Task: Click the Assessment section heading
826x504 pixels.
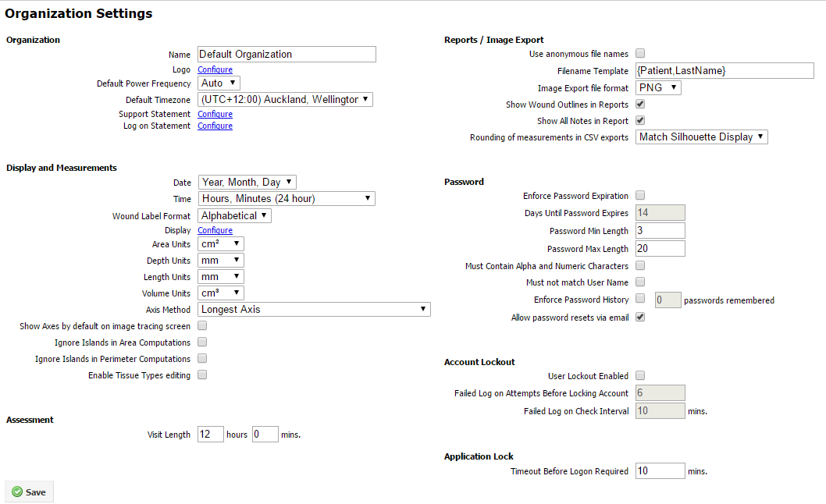Action: pos(30,420)
